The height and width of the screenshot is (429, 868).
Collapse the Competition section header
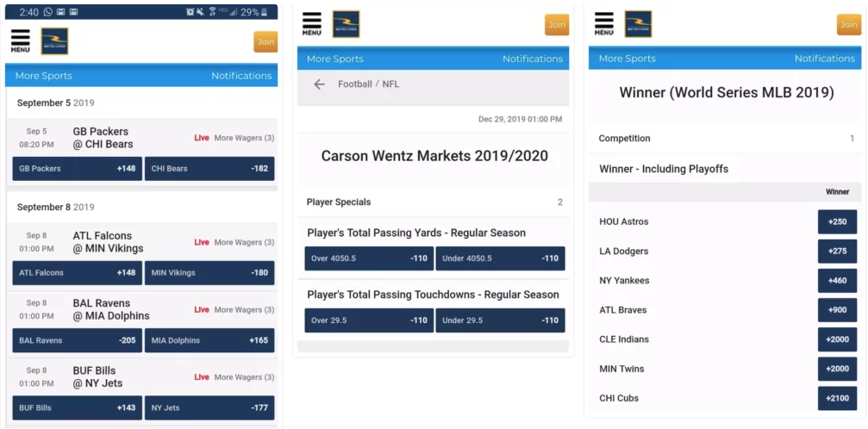[x=726, y=139]
